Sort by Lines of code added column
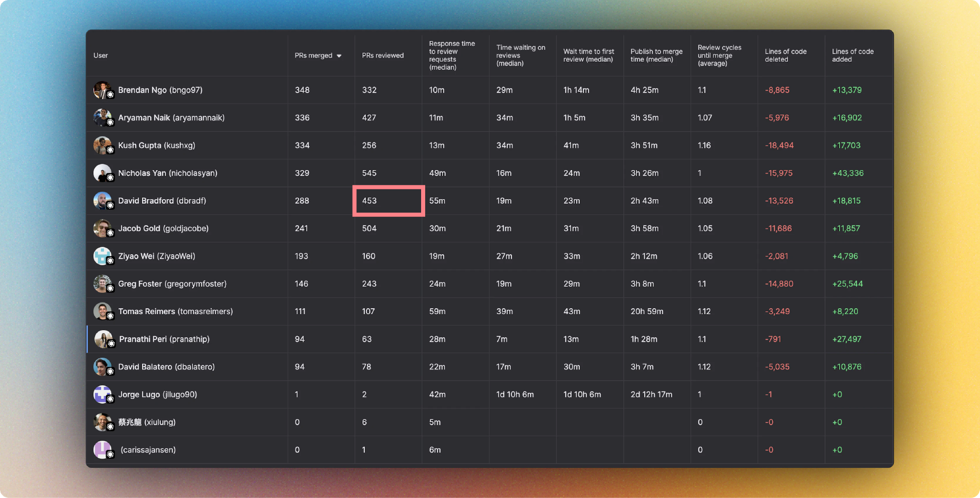 (852, 56)
